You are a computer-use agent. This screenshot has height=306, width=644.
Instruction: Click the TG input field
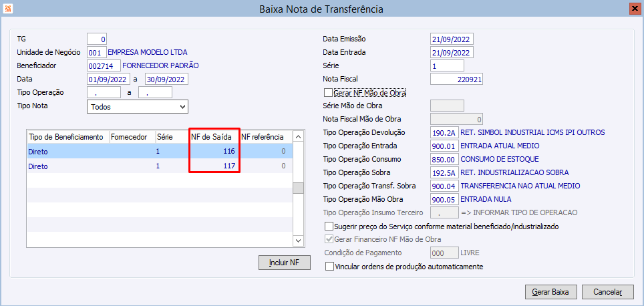[x=97, y=39]
